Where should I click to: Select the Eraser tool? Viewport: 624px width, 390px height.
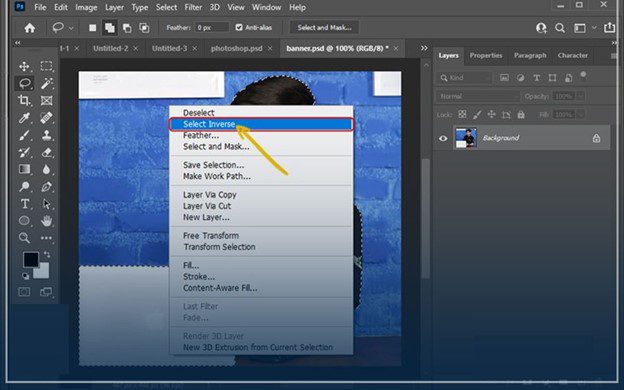click(x=46, y=152)
